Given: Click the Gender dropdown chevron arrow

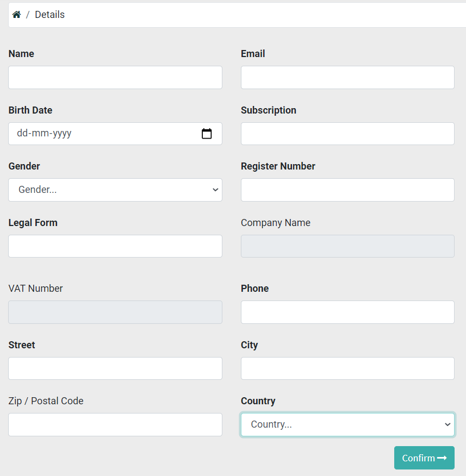Looking at the screenshot, I should [215, 190].
